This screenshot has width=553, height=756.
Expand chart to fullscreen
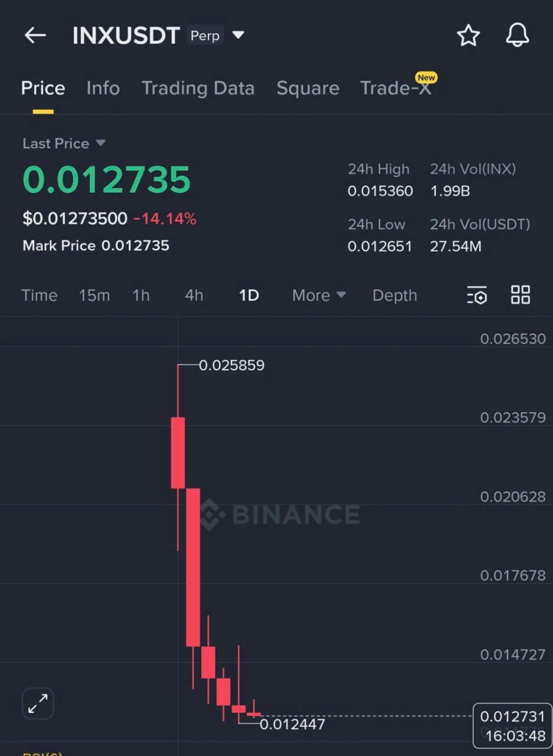coord(38,703)
